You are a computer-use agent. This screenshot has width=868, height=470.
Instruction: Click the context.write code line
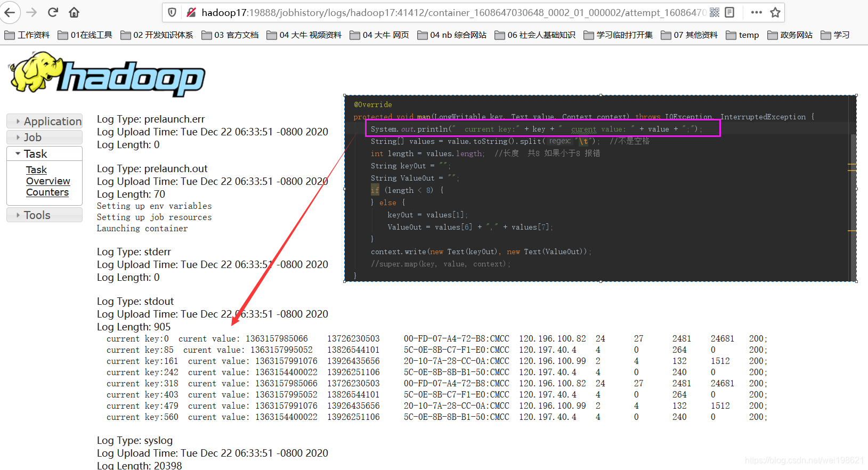[481, 252]
